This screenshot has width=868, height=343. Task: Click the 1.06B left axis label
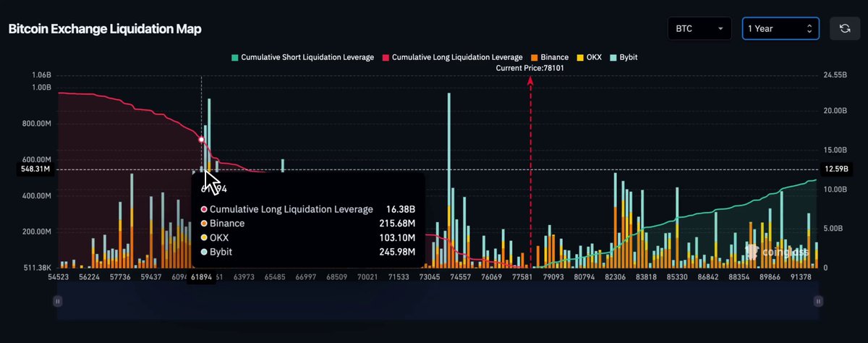pos(41,75)
